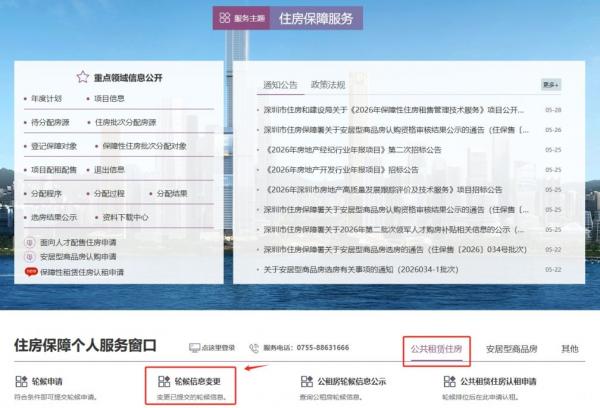The height and width of the screenshot is (408, 600).
Task: Click the 重点领域信息公开 heading
Action: pos(128,78)
